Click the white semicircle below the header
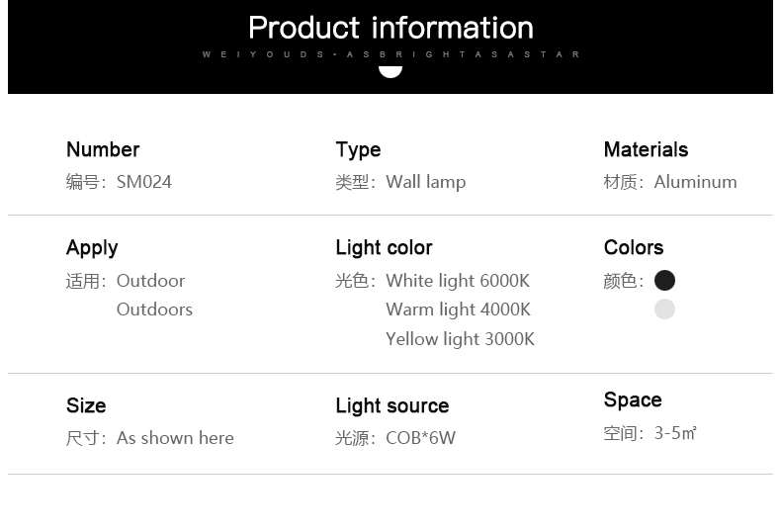 click(390, 72)
